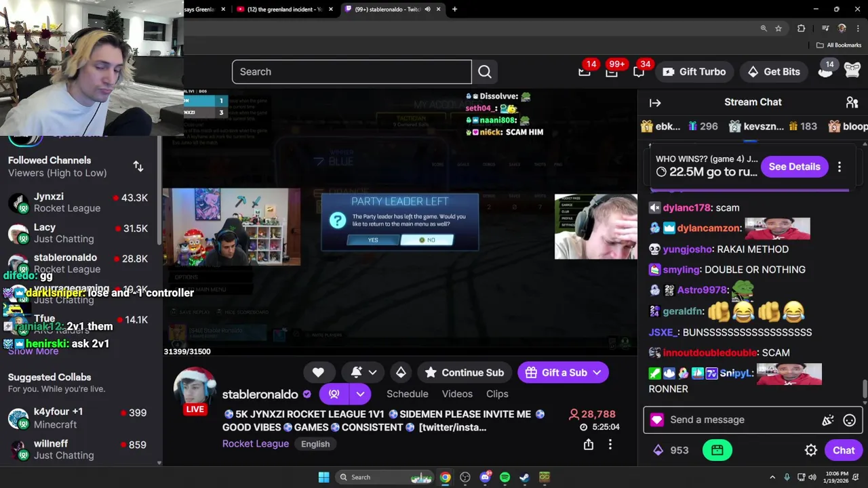Screen dimensions: 868x488
Task: Click the Gift Turbo button
Action: pos(694,72)
